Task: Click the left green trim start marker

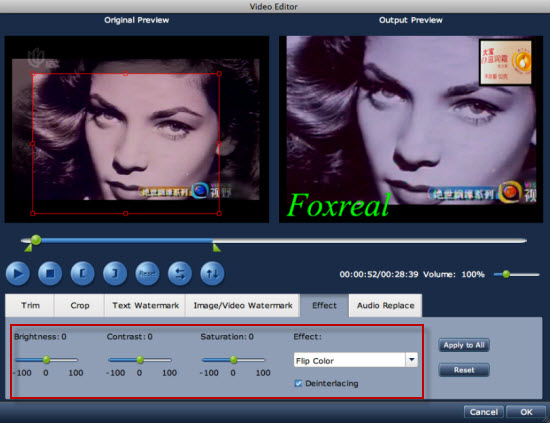Action: [28, 248]
